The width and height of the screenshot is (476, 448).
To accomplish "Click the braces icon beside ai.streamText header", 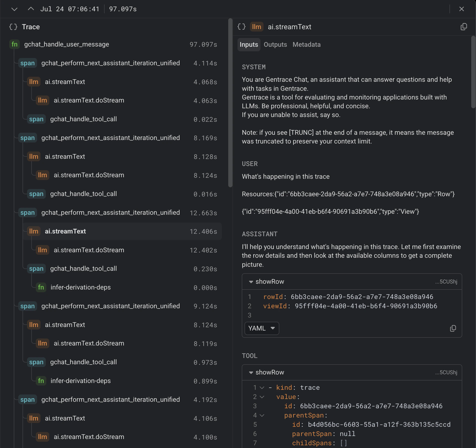I will [242, 26].
